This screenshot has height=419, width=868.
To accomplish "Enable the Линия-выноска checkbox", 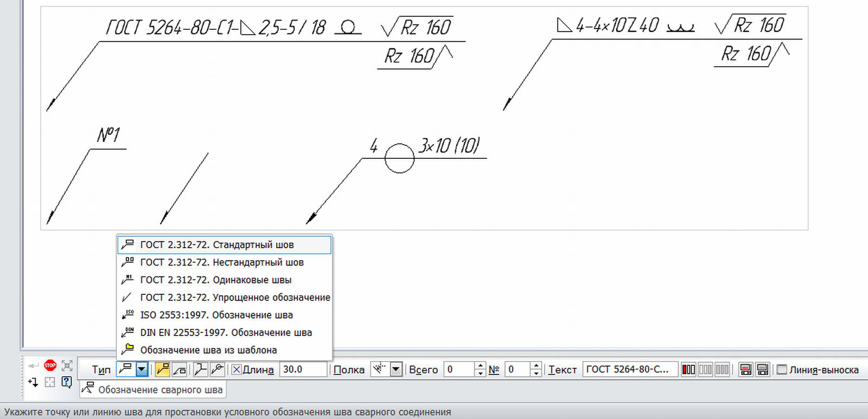I will 782,370.
